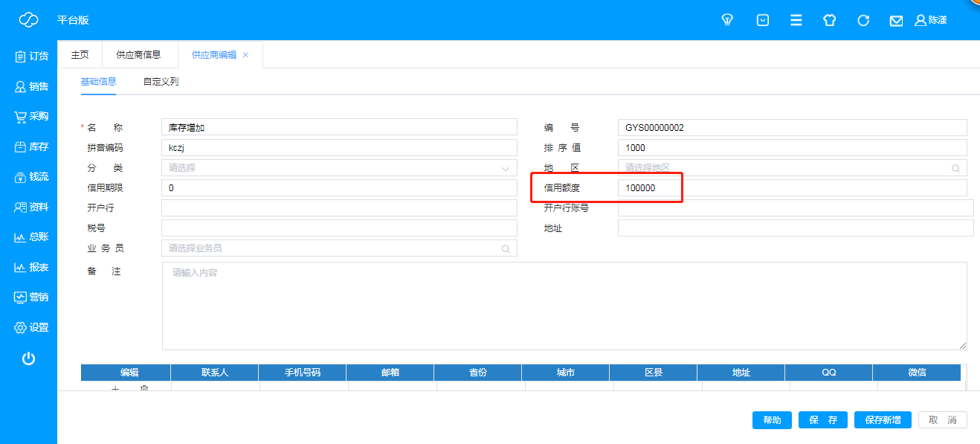Click the 微信 column header
The height and width of the screenshot is (444, 980).
917,372
